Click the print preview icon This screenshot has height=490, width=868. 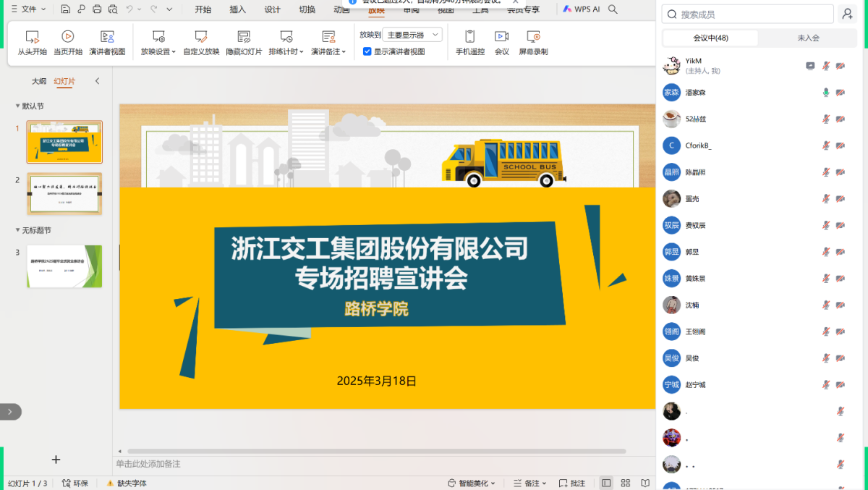click(112, 9)
